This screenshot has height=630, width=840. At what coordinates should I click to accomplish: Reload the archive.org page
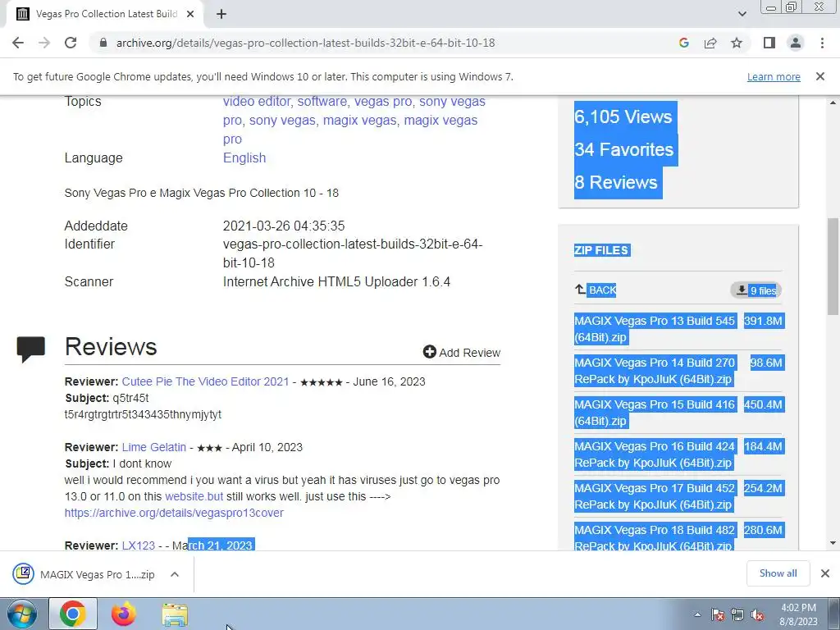pos(71,43)
